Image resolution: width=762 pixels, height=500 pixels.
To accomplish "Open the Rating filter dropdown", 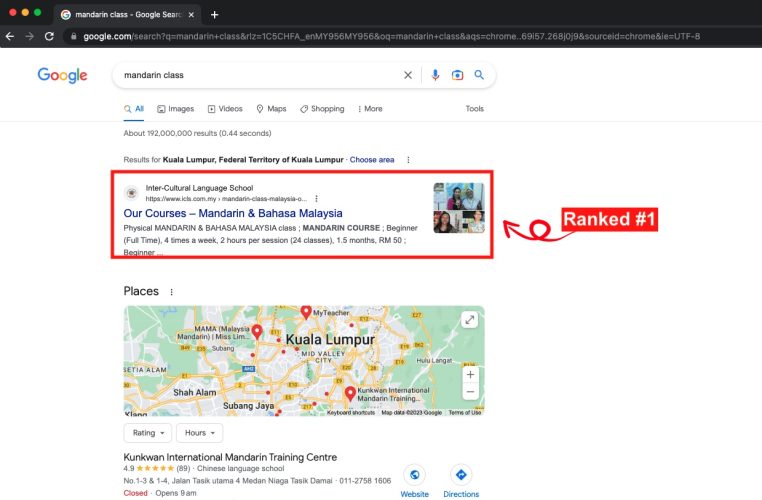I will tap(148, 433).
